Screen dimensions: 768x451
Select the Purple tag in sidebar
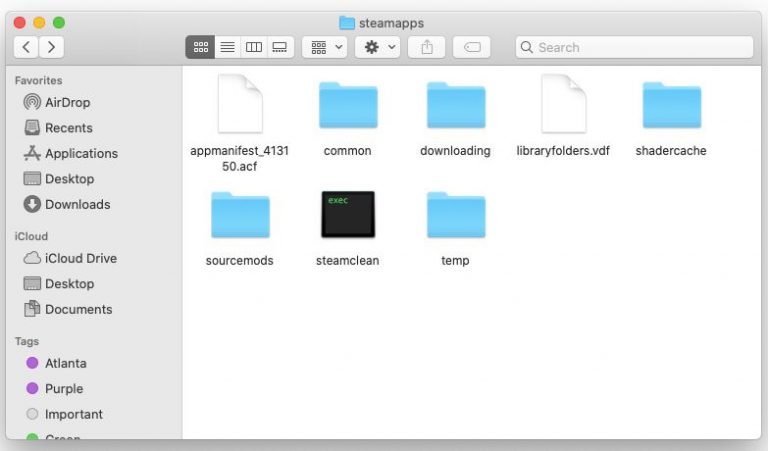(63, 388)
